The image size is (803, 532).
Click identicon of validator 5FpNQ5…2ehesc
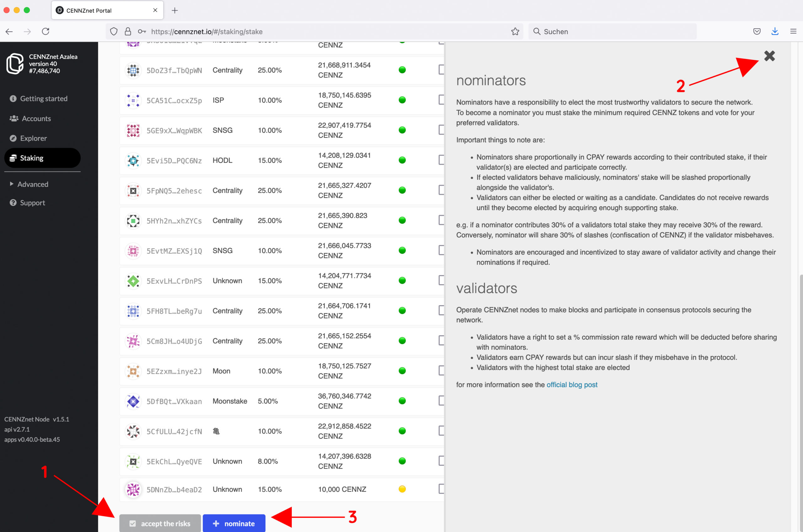click(133, 191)
